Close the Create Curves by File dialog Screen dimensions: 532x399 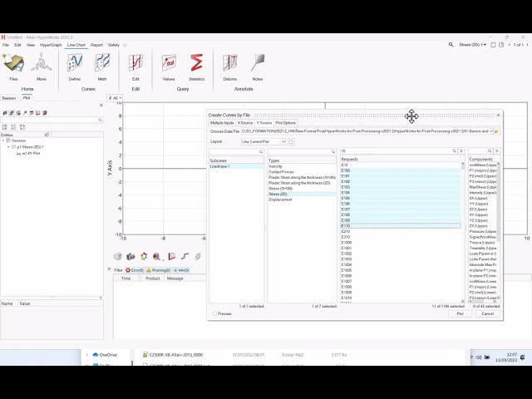499,116
